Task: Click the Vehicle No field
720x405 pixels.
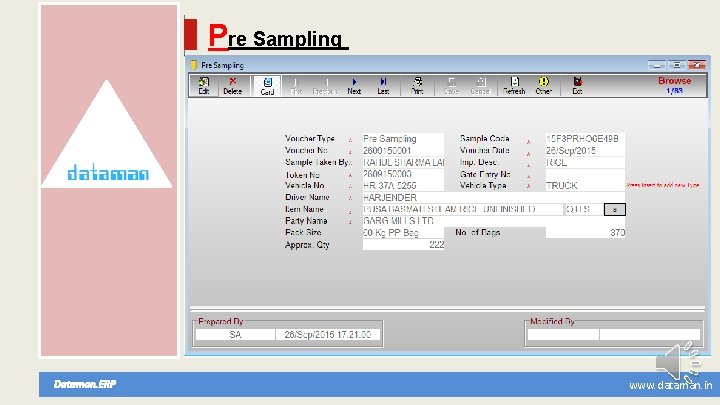Action: (x=403, y=186)
